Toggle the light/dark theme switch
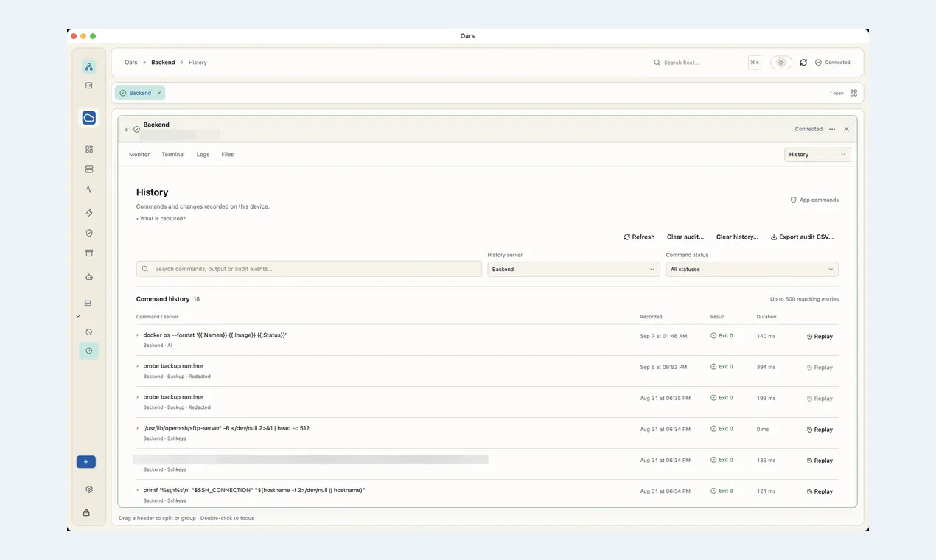This screenshot has height=560, width=936. coord(781,63)
